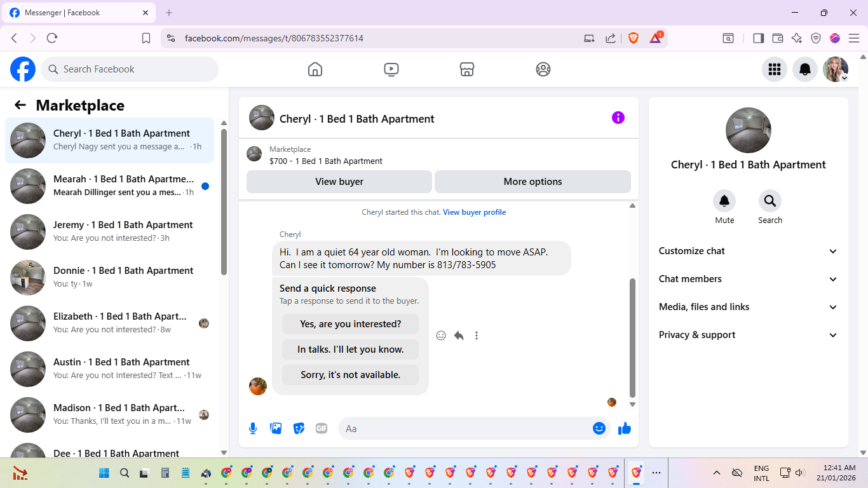Open the Brave Rewards triangle icon
The image size is (868, 488).
click(x=655, y=38)
